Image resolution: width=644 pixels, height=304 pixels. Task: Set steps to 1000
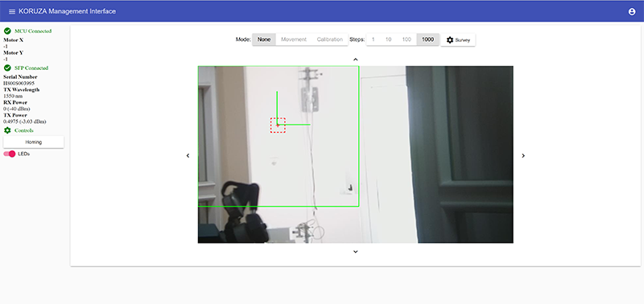428,39
